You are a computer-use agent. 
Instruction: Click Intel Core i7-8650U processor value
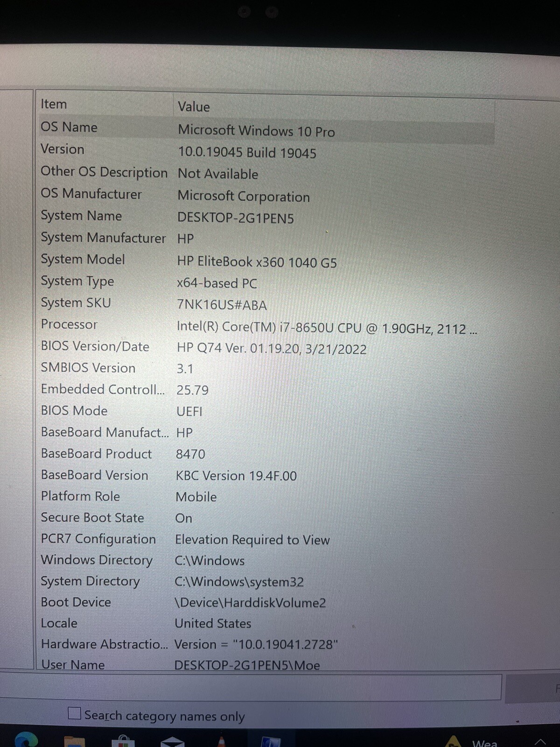(327, 328)
